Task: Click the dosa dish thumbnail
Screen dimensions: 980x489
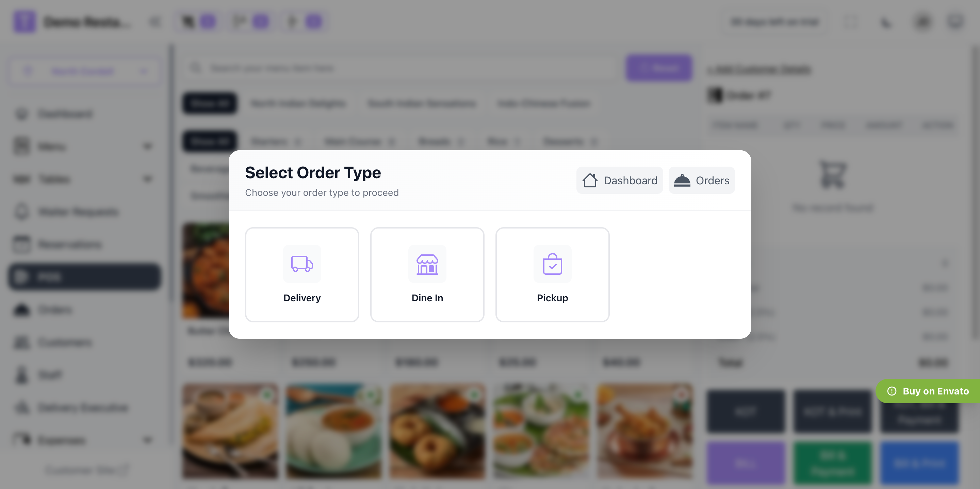Action: click(x=230, y=431)
